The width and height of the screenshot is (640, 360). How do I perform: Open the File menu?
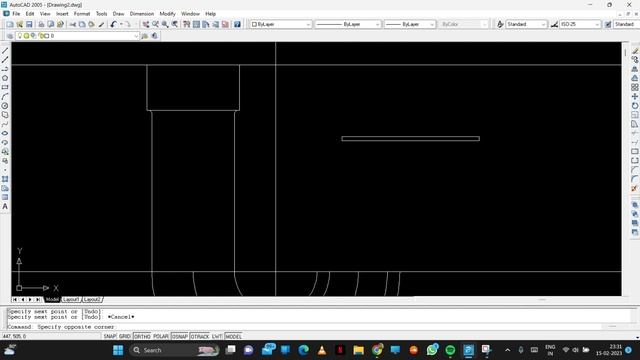point(16,14)
